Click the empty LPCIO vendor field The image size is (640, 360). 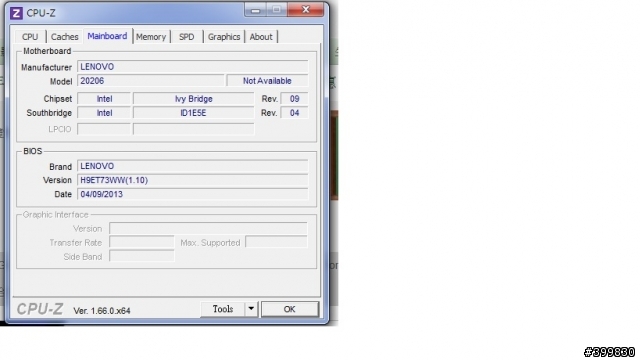(x=104, y=129)
